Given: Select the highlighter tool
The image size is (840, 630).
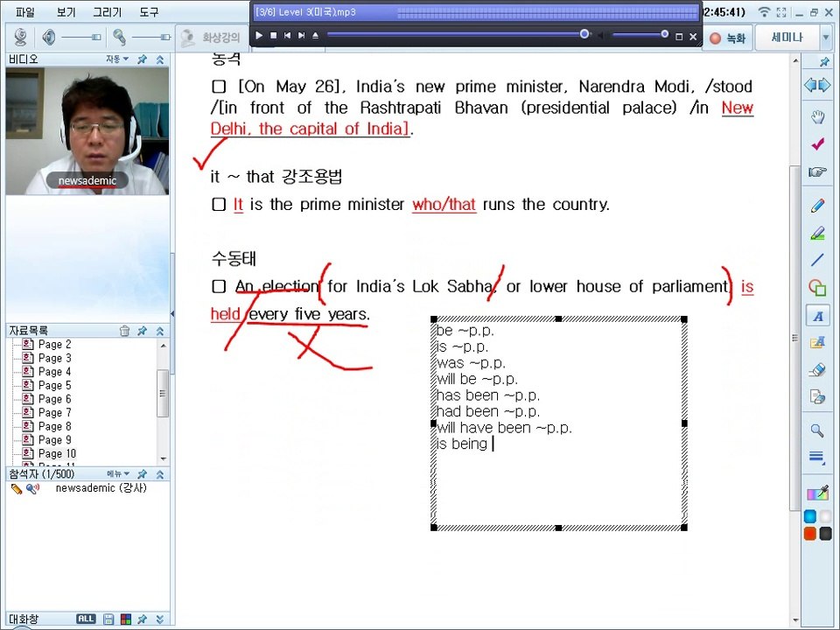Looking at the screenshot, I should click(x=817, y=233).
